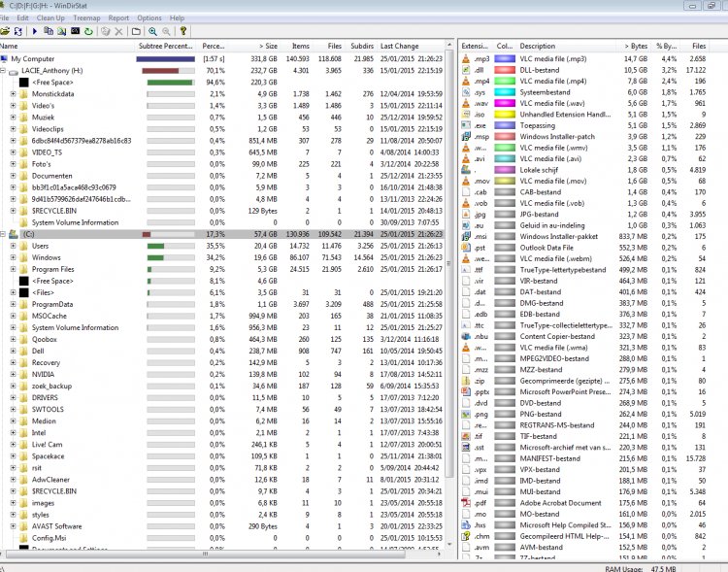Select the Video's folder row

pos(222,106)
